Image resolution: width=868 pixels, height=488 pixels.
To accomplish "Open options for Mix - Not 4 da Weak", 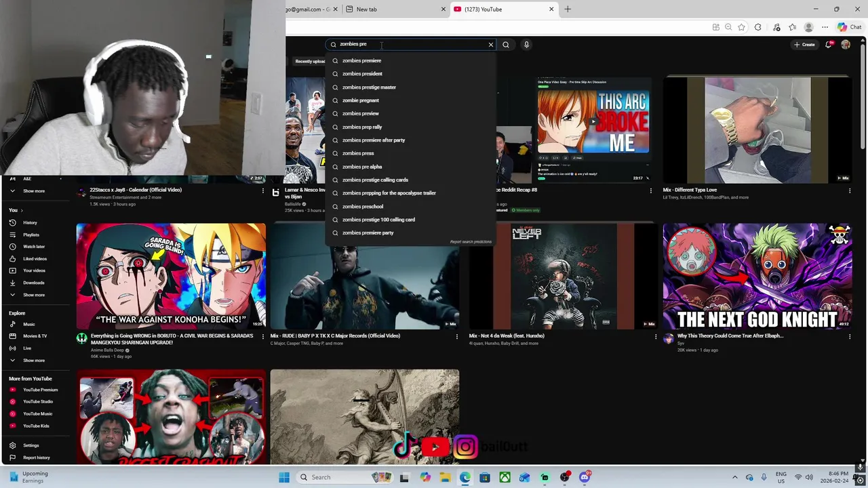I will tap(656, 336).
